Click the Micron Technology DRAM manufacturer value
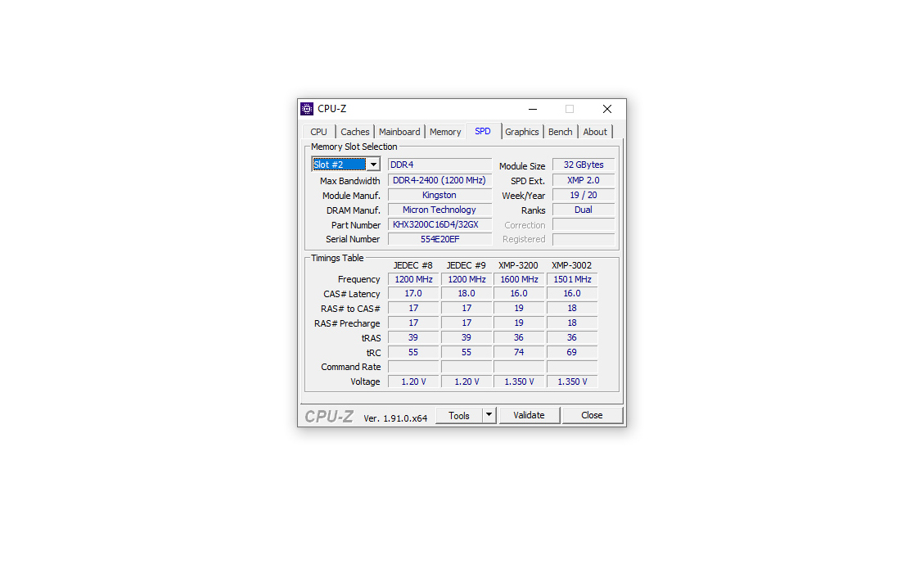Screen dimensions: 924x578 point(439,210)
